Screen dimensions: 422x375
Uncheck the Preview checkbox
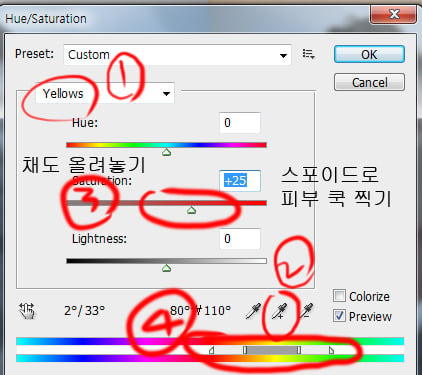[x=339, y=316]
